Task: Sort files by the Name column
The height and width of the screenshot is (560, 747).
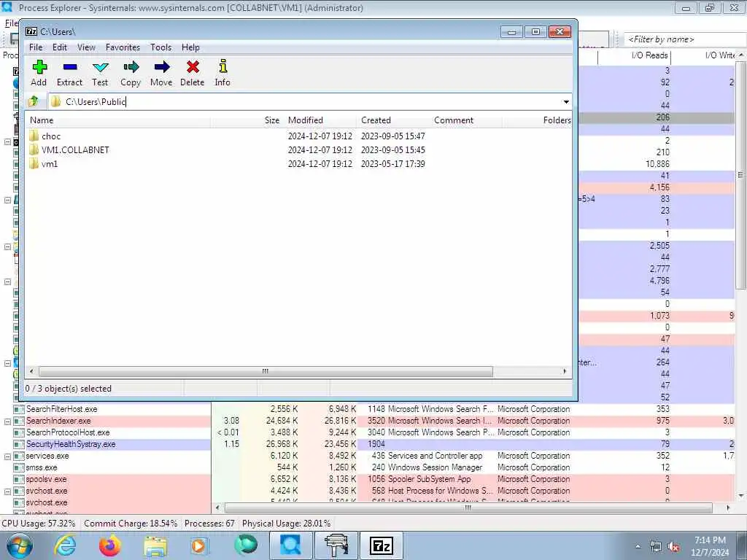Action: point(117,120)
